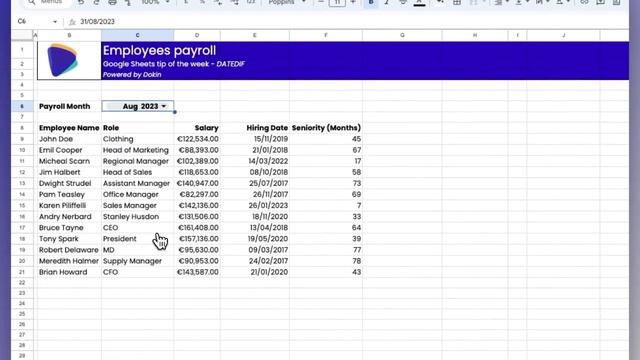640x360 pixels.
Task: Open the name box dropdown arrow
Action: tap(55, 22)
